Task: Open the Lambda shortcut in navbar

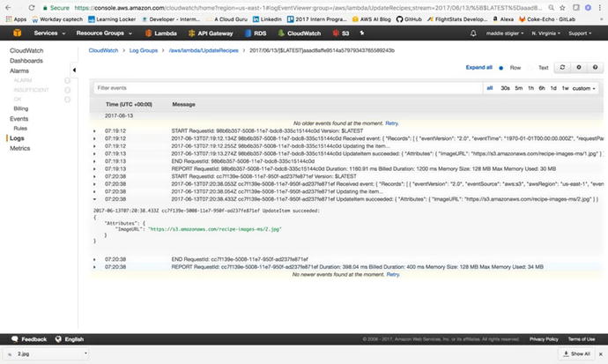Action: [x=161, y=33]
